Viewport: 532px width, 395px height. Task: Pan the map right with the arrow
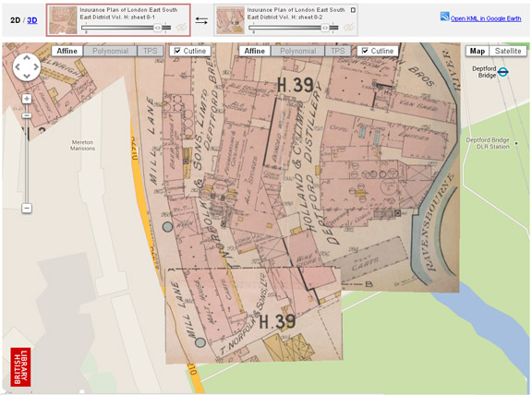(36, 67)
